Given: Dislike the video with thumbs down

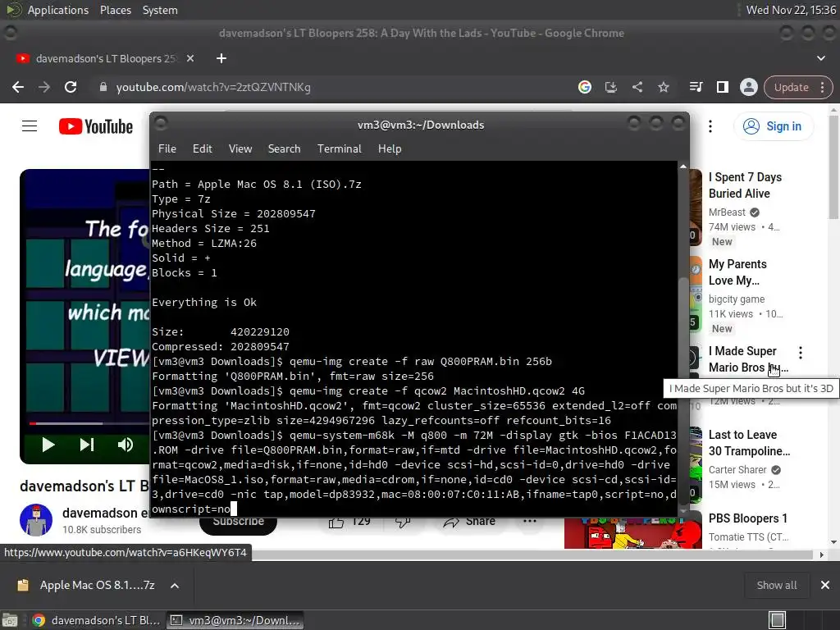Looking at the screenshot, I should pos(403,521).
